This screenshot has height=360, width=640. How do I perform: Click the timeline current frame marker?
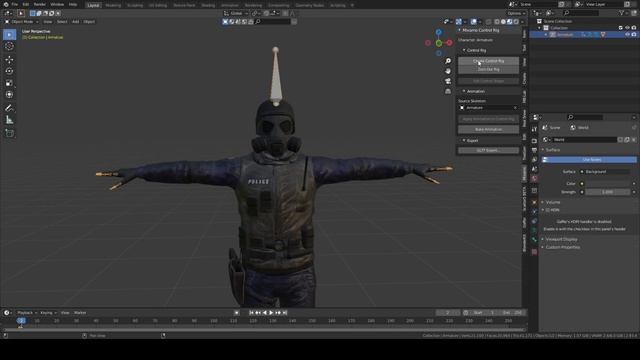point(21,321)
